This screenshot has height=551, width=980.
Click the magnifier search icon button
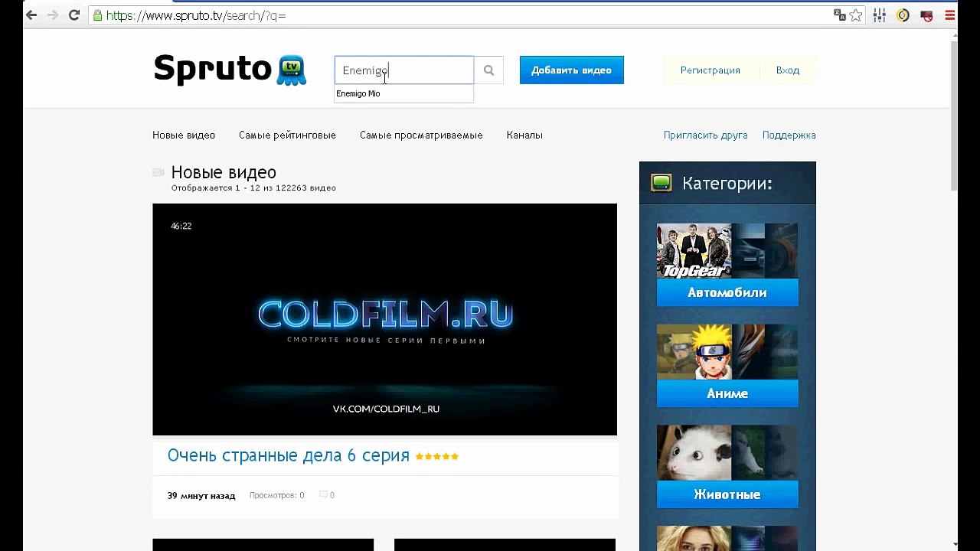click(x=488, y=70)
